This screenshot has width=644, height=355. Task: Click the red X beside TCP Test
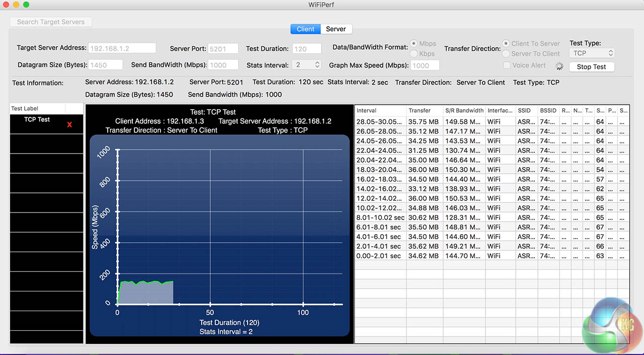pyautogui.click(x=69, y=124)
